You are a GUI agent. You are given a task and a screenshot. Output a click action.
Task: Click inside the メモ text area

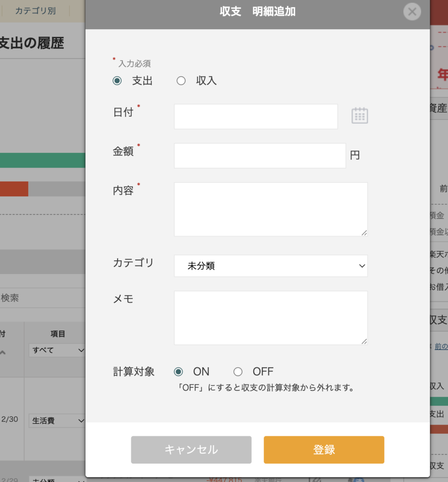point(271,318)
